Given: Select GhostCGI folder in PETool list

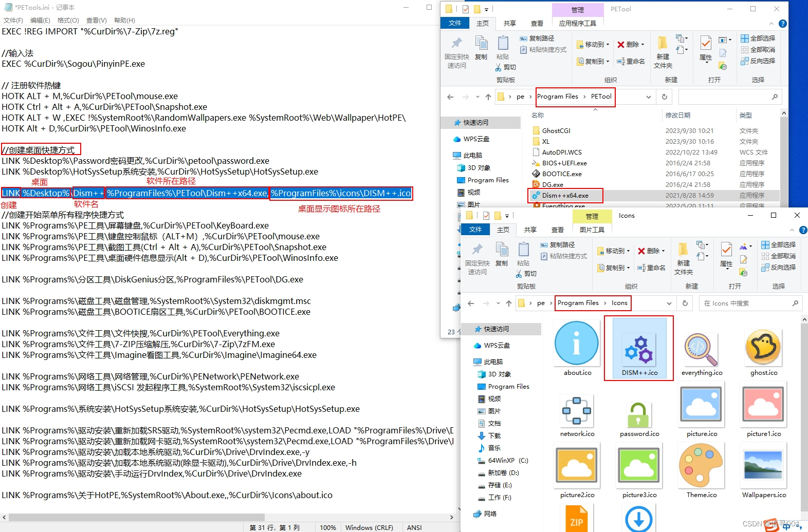Looking at the screenshot, I should click(x=556, y=131).
